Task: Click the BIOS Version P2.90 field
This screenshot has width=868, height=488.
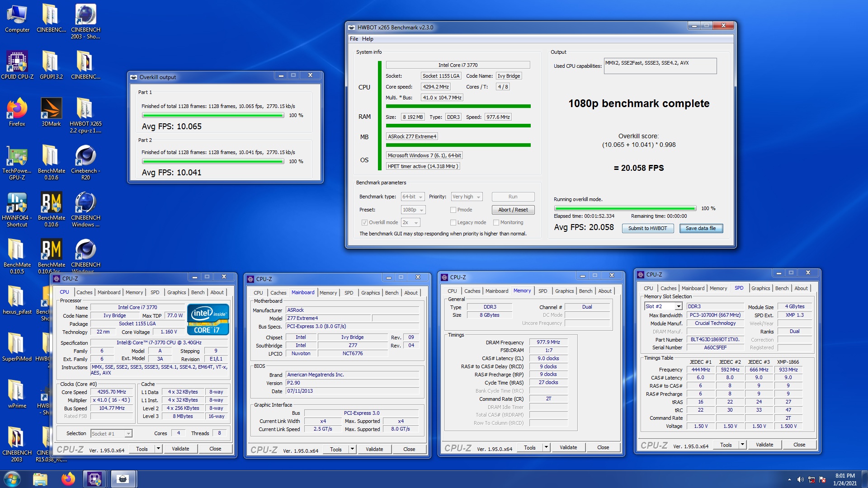Action: click(352, 383)
